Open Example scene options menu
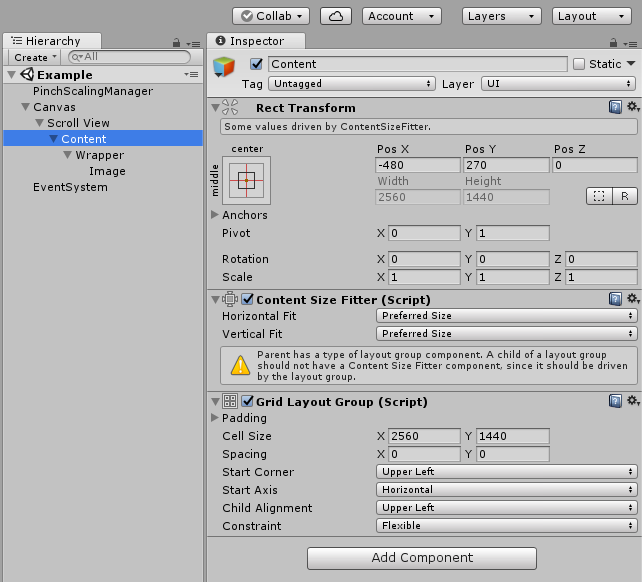Viewport: 642px width, 582px height. coord(191,74)
